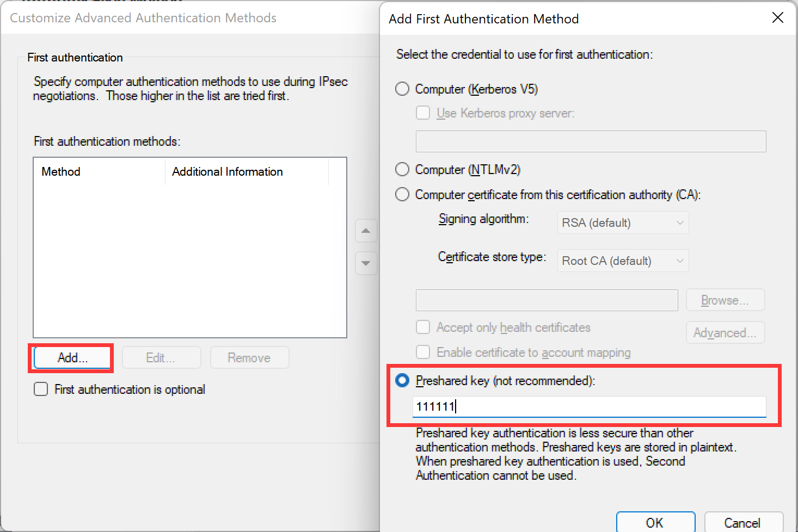The height and width of the screenshot is (532, 798).
Task: Click OK to confirm authentication method
Action: 655,522
